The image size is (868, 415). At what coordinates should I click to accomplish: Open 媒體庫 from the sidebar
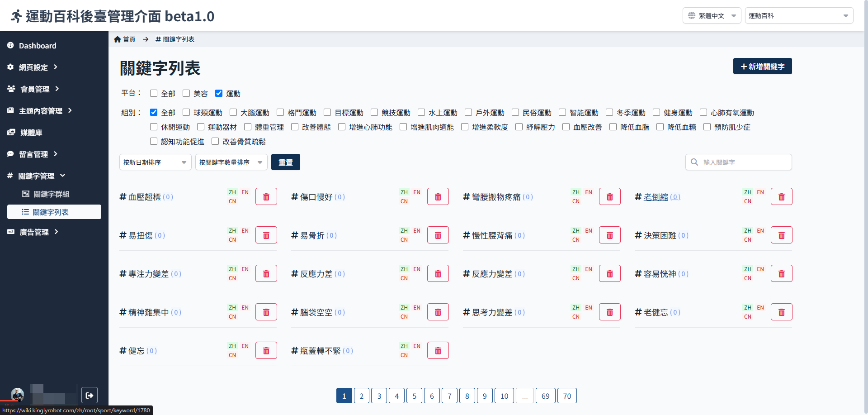pos(25,132)
